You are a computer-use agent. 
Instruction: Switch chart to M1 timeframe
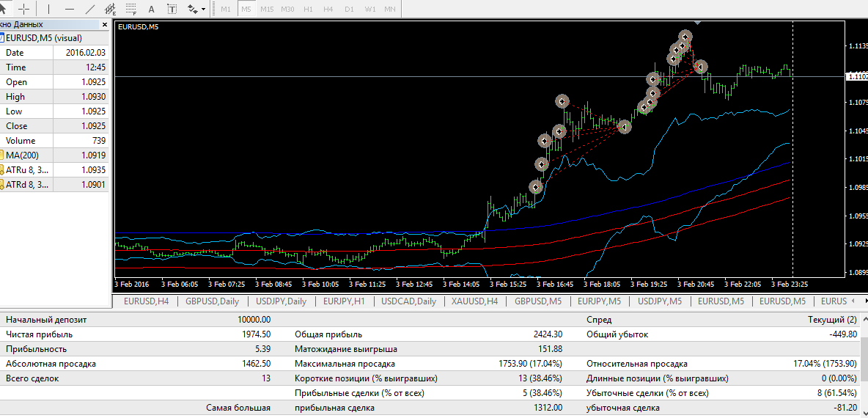coord(226,10)
